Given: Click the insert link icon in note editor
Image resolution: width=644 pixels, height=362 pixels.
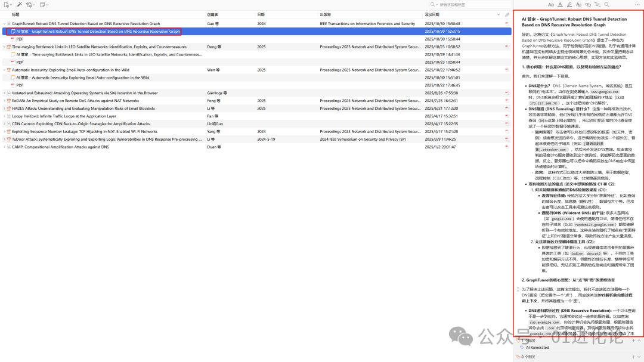Looking at the screenshot, I should point(588,5).
